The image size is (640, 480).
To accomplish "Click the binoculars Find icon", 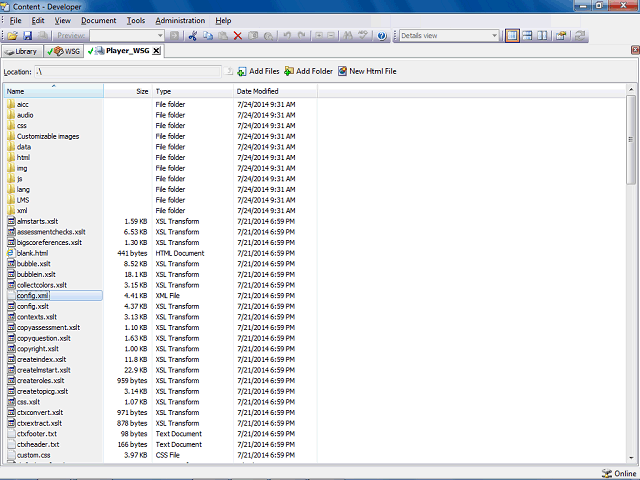I will 348,36.
